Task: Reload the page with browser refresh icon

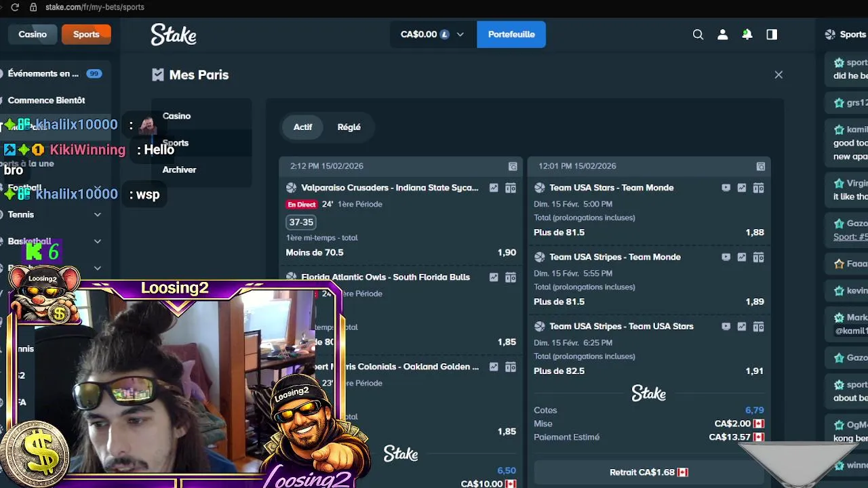Action: click(15, 7)
